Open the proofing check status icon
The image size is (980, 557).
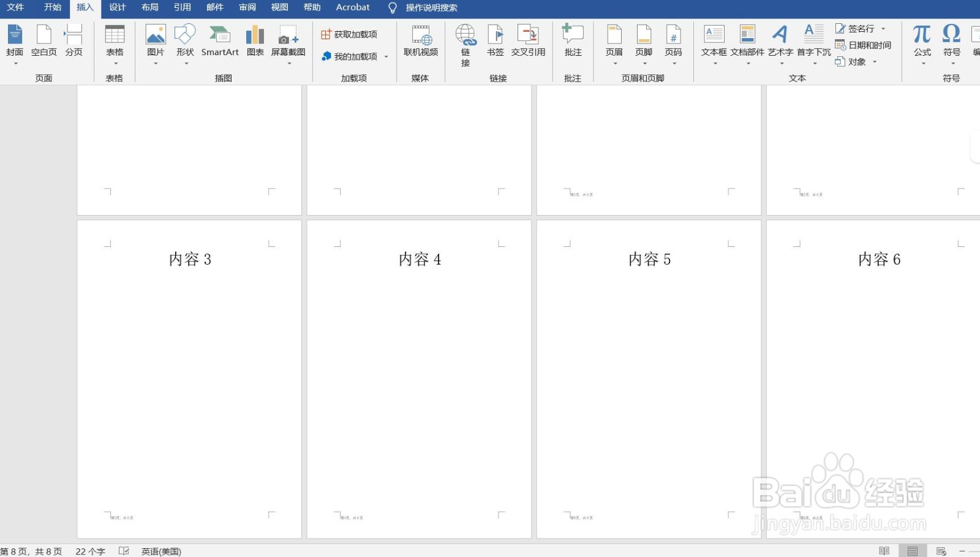124,551
